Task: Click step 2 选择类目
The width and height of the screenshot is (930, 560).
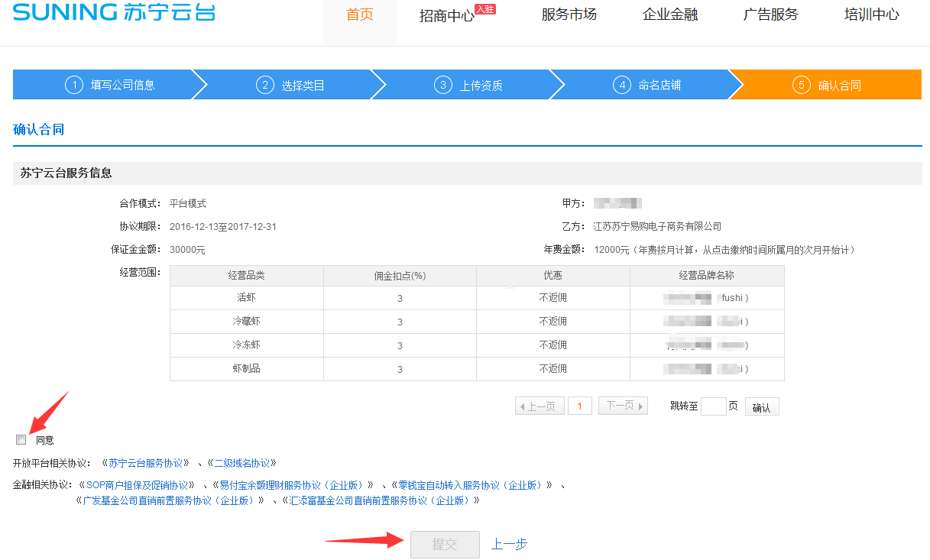Action: [x=291, y=85]
